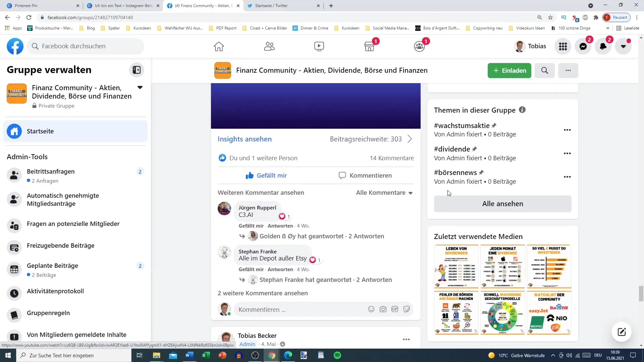Open the info icon next to Themen in dieser Gruppe
This screenshot has height=362, width=644.
(x=522, y=110)
